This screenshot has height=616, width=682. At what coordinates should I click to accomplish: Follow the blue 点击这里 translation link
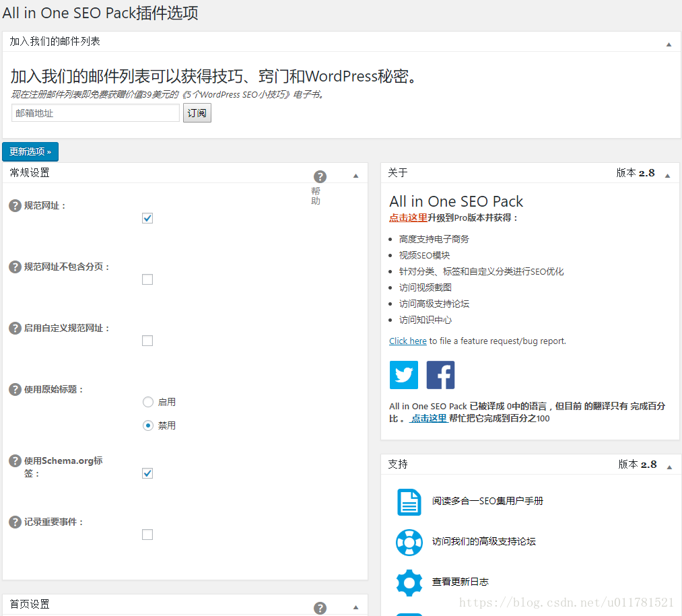pyautogui.click(x=429, y=419)
